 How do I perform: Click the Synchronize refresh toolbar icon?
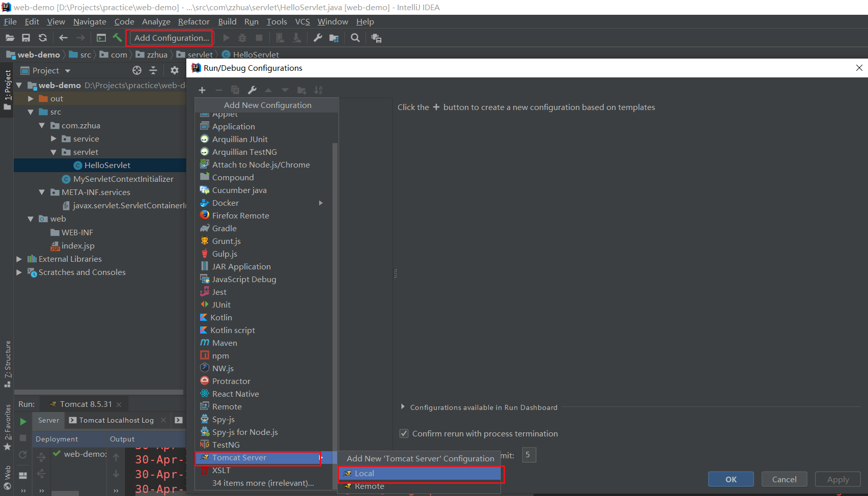[x=43, y=38]
